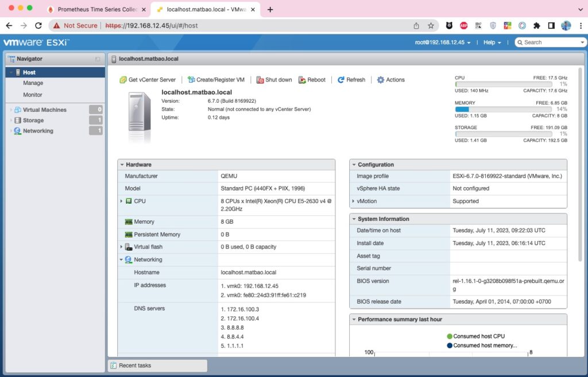The image size is (588, 377).
Task: Collapse the Configuration panel
Action: 354,165
